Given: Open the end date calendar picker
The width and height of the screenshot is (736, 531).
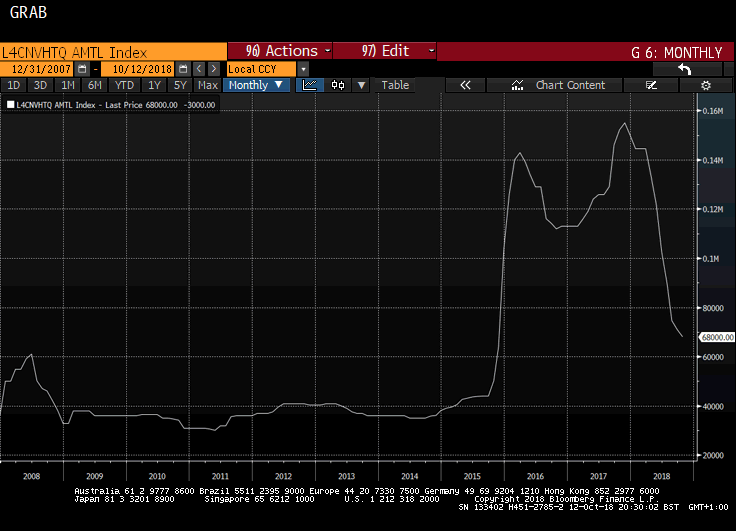Looking at the screenshot, I should pos(183,69).
